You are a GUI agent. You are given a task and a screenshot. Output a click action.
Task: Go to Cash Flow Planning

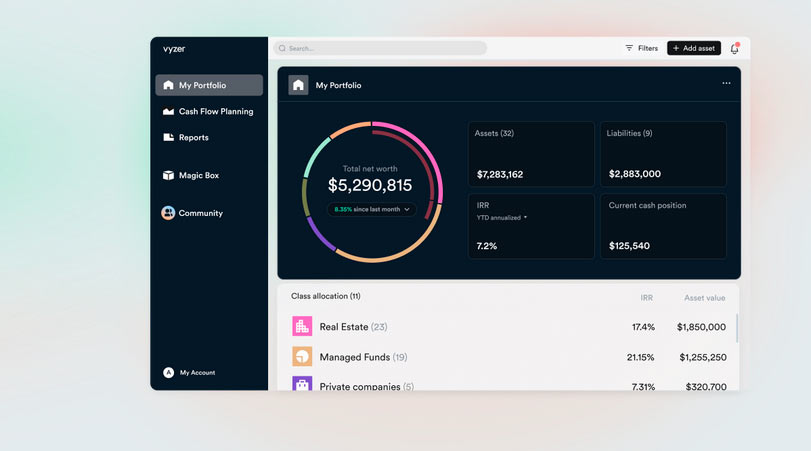[209, 111]
